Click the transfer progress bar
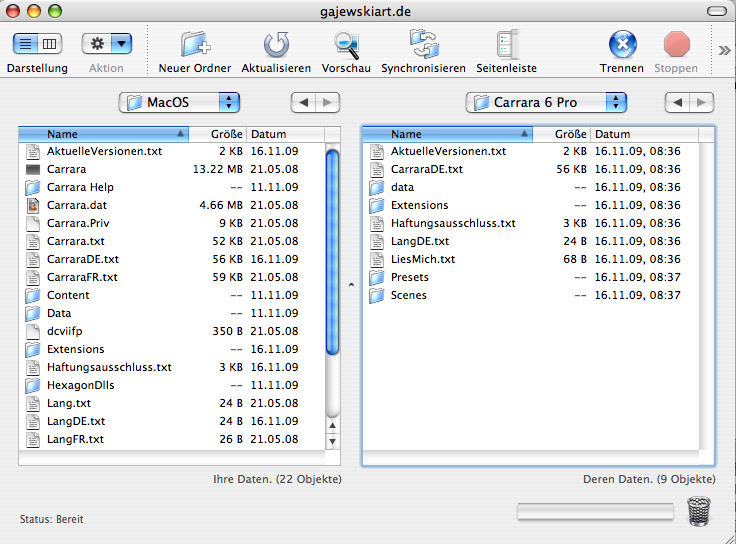The height and width of the screenshot is (544, 736). coord(595,511)
